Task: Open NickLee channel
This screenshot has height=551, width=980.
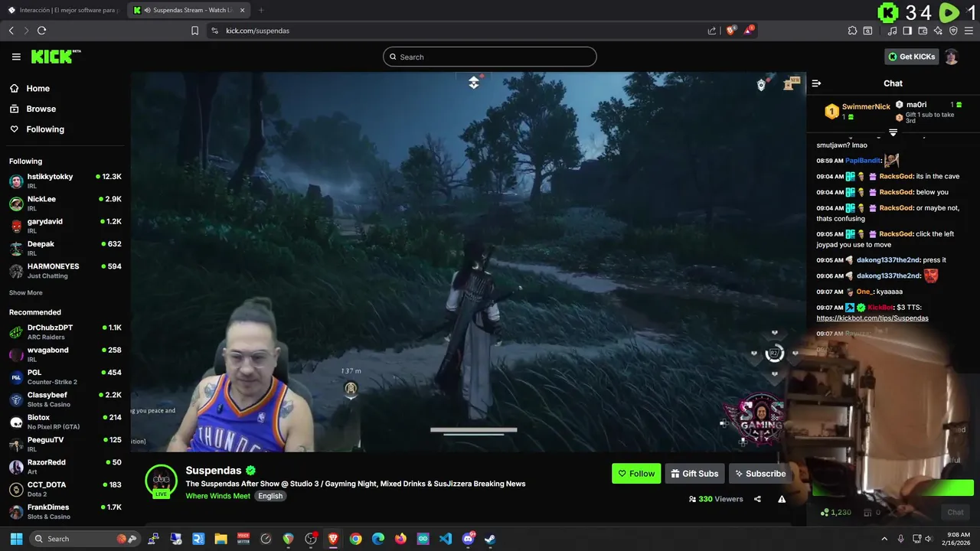Action: click(65, 204)
